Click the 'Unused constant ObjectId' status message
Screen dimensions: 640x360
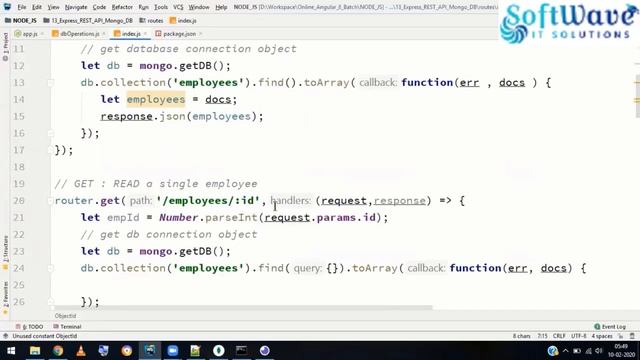tap(45, 336)
